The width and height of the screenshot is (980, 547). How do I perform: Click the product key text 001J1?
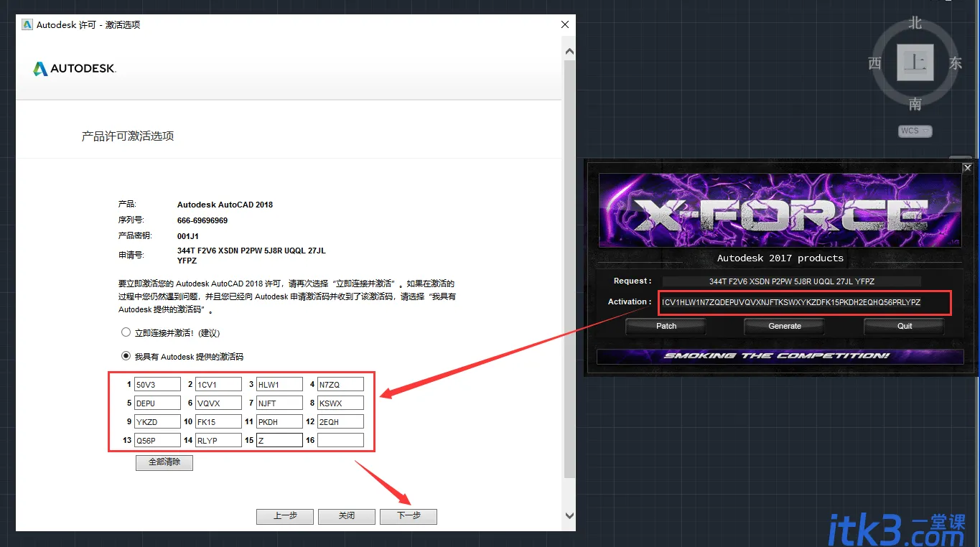coord(188,235)
